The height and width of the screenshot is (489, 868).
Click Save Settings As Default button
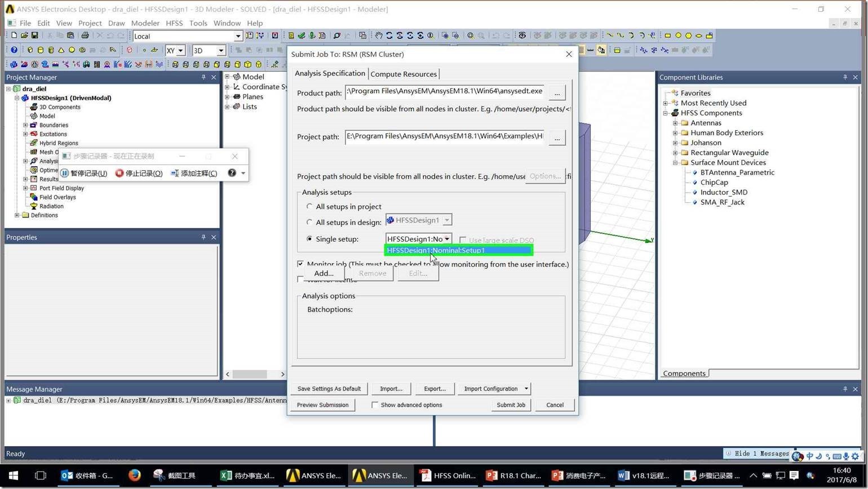point(329,389)
